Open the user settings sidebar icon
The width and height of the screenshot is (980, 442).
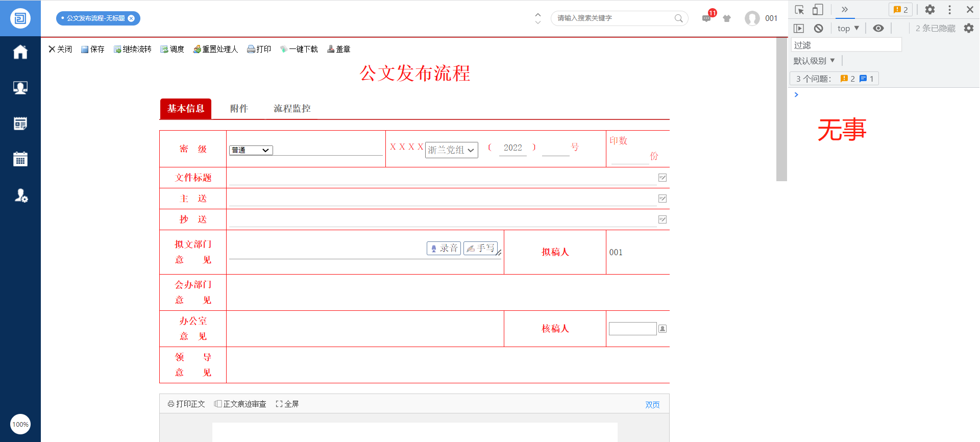click(20, 195)
